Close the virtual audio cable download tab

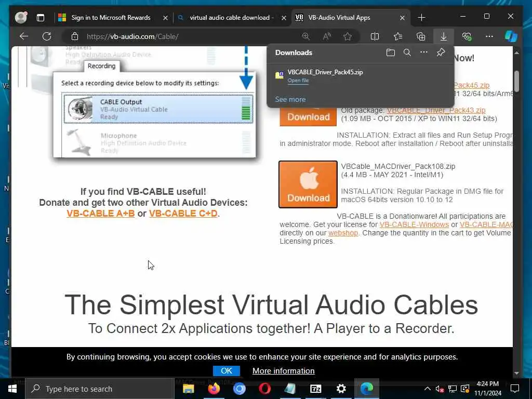[x=284, y=18]
